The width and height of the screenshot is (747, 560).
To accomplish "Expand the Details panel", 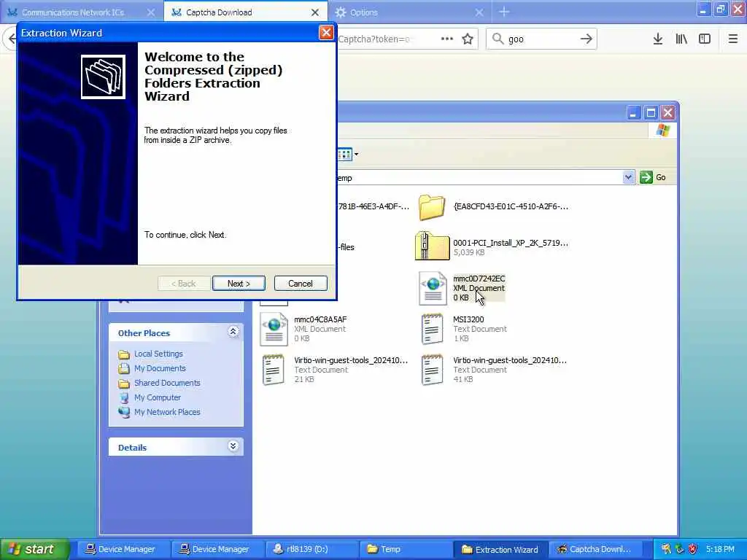I will coord(233,446).
